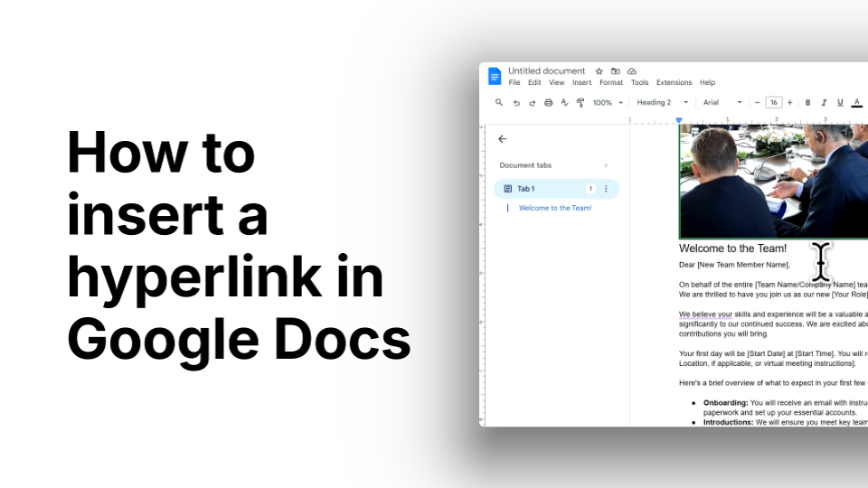
Task: Move document using the folder icon
Action: 615,71
